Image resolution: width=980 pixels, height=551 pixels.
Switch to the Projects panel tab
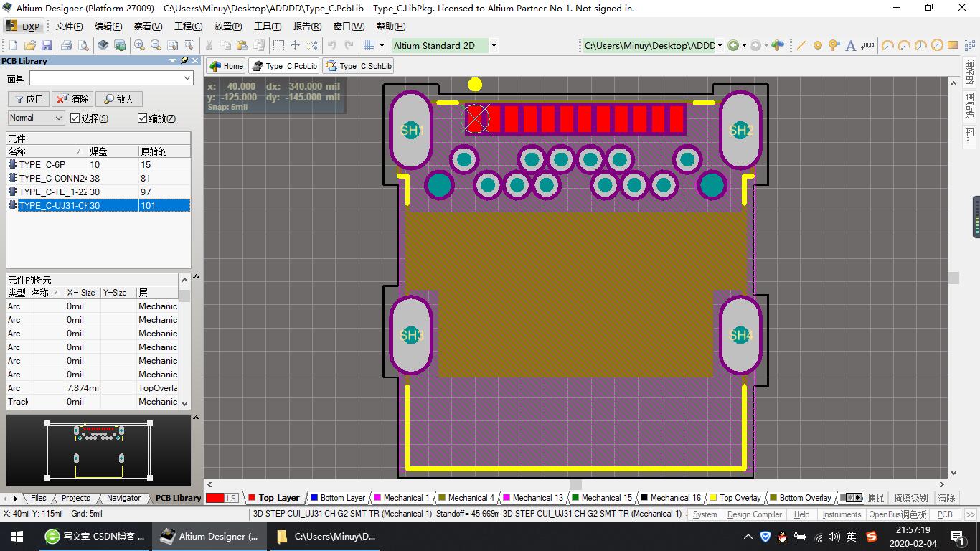click(76, 498)
